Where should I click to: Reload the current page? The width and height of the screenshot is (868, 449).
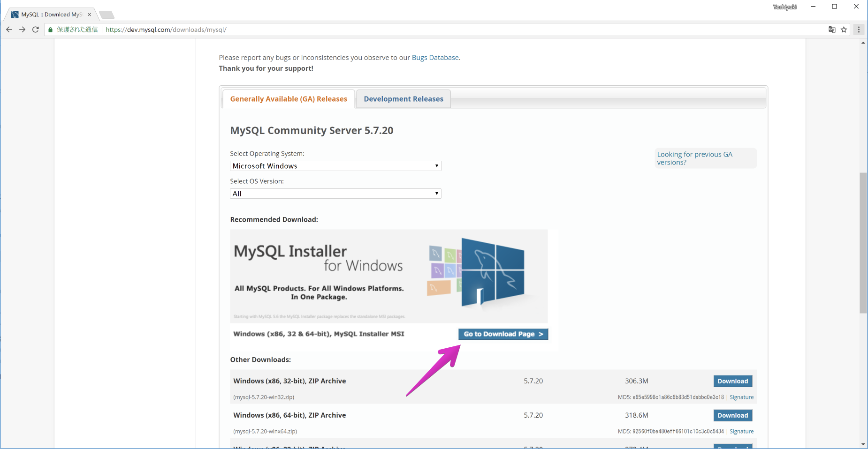36,29
